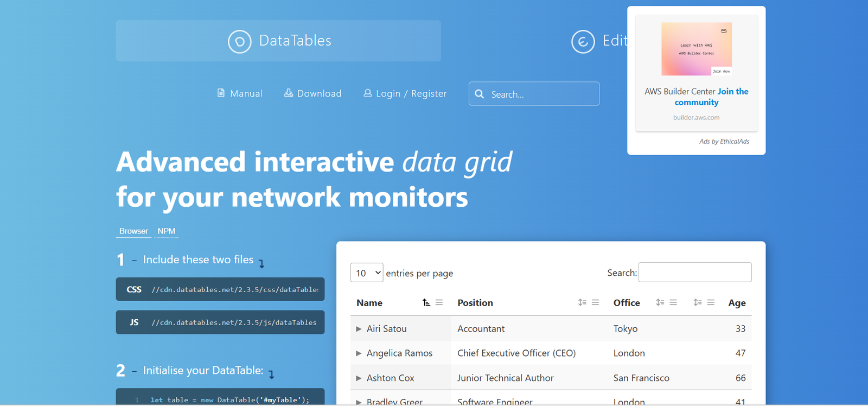Click the DataTables circular logo icon
Image resolution: width=868 pixels, height=406 pixels.
pos(239,41)
